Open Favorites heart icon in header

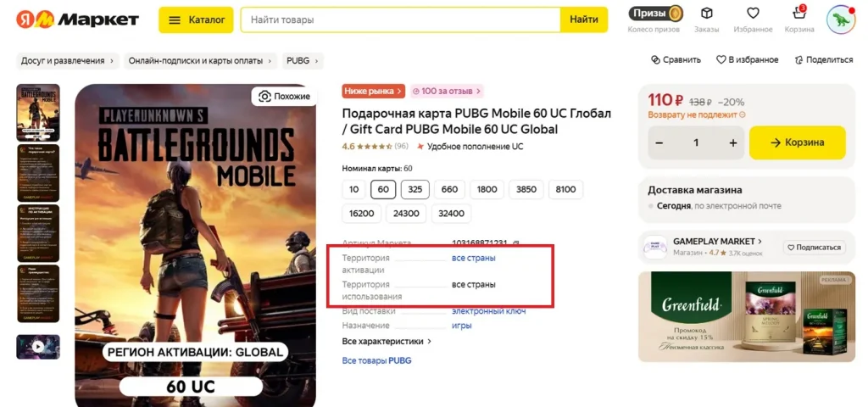[x=753, y=14]
